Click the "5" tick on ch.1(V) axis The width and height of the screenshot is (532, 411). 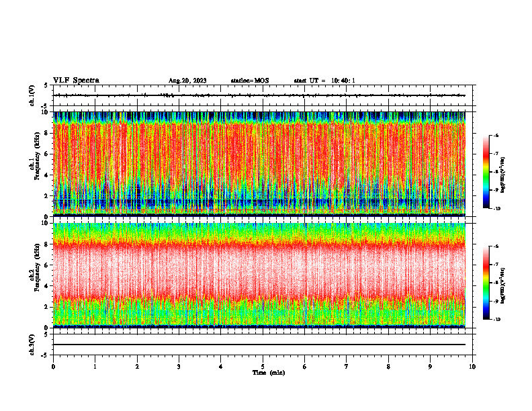pos(46,85)
